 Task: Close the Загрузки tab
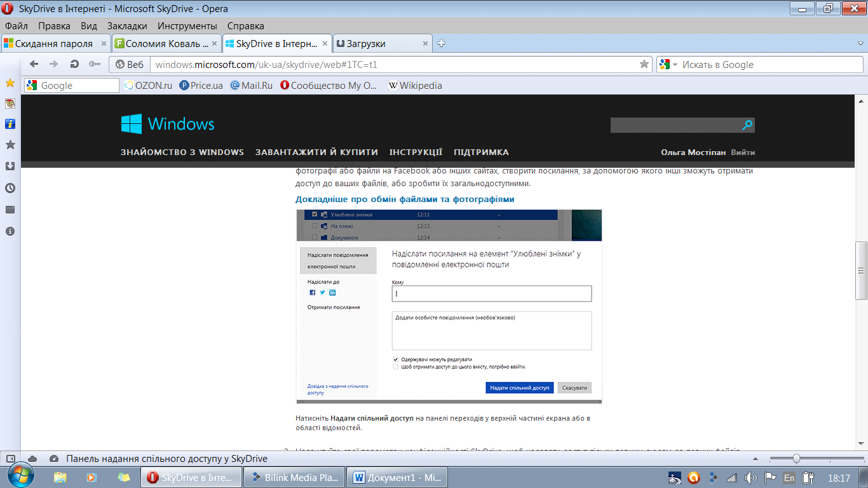(425, 44)
